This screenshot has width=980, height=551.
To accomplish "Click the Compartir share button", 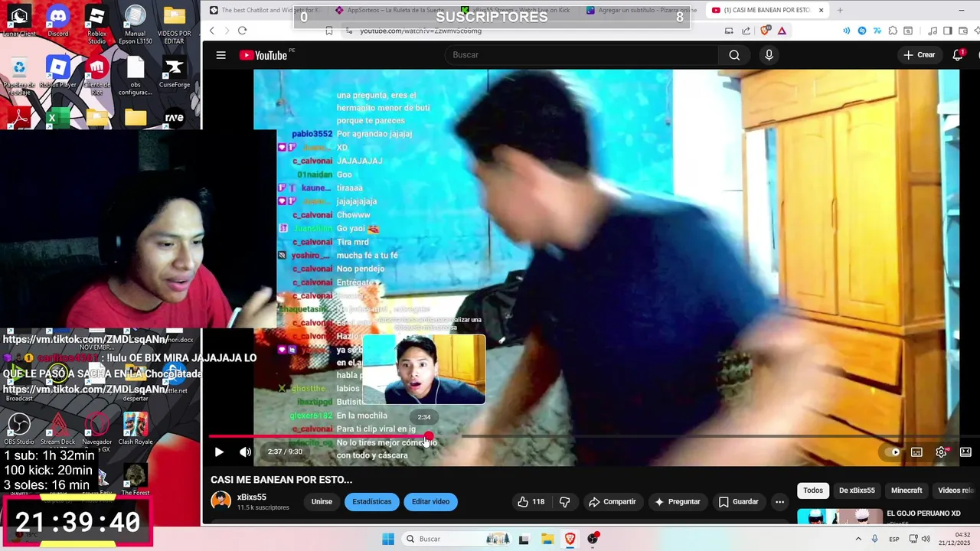I will (x=612, y=502).
